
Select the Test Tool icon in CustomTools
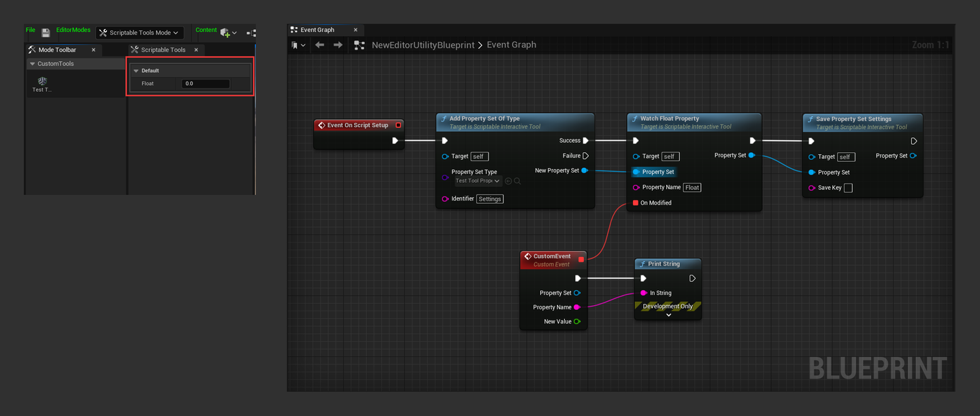[42, 82]
